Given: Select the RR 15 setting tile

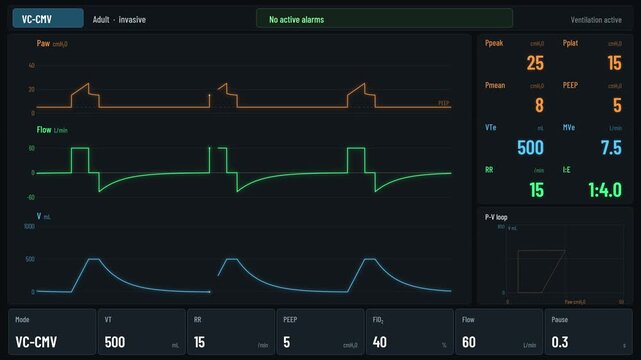Looking at the screenshot, I should [231, 331].
